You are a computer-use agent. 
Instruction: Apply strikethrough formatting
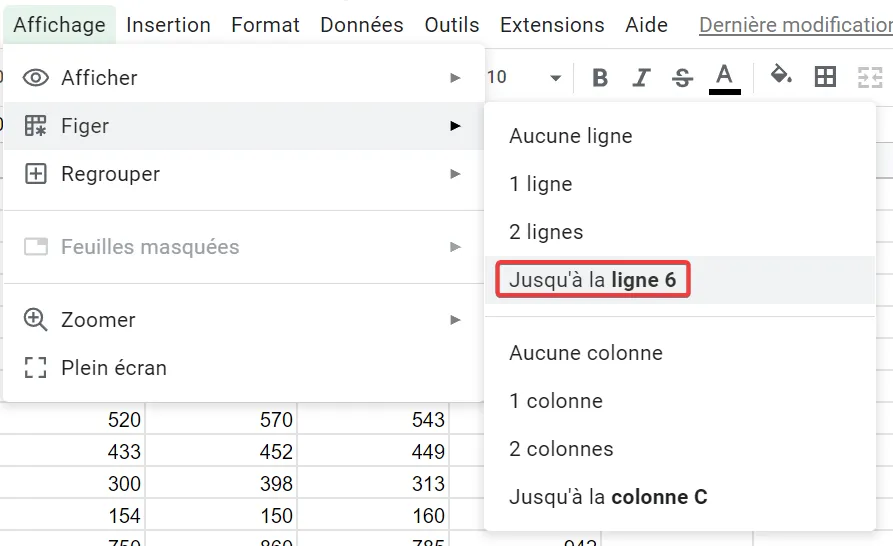point(682,77)
